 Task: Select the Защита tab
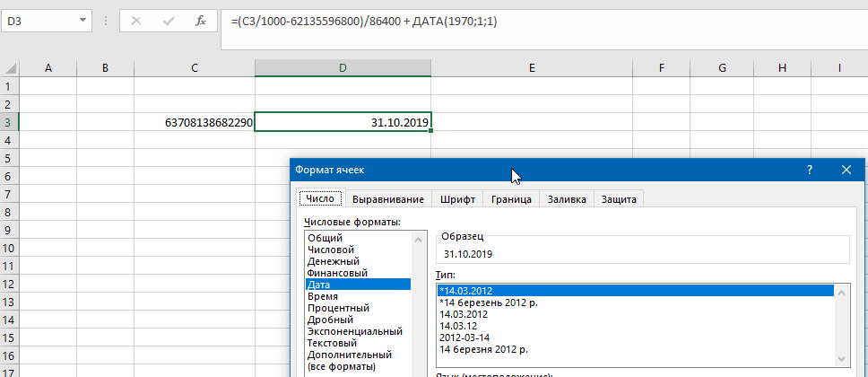click(x=619, y=199)
